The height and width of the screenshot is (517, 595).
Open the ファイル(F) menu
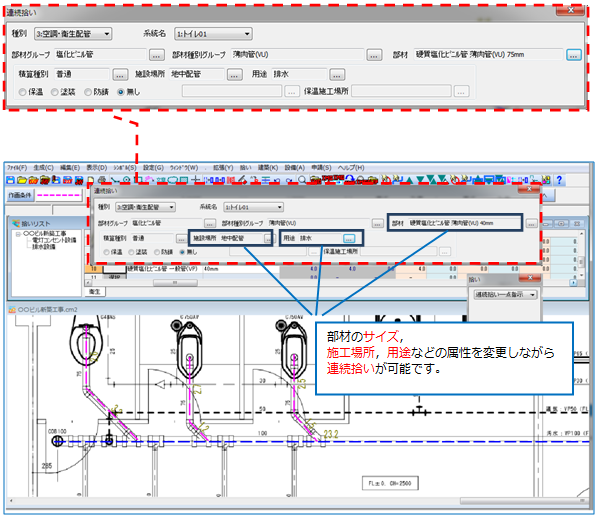pos(17,167)
